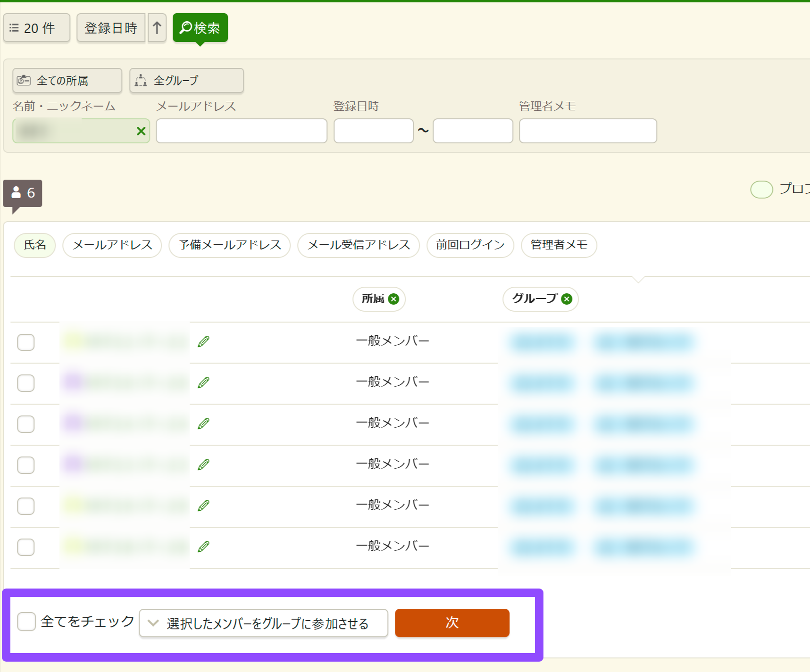Select the 前回ログイン column tab
Screen dimensions: 810x672
470,245
